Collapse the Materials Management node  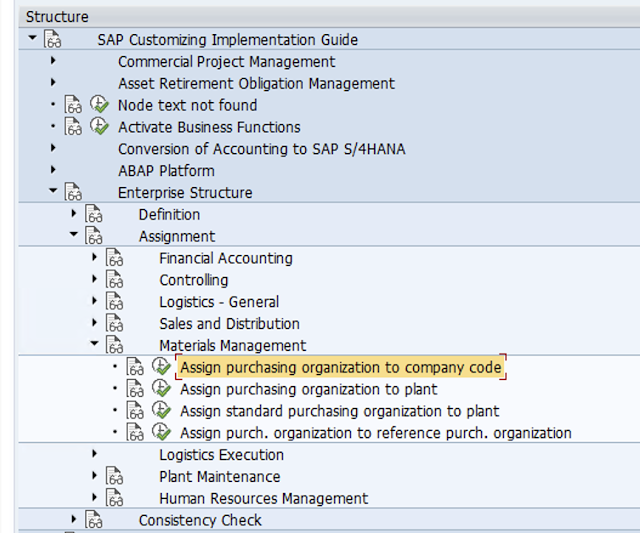coord(95,343)
